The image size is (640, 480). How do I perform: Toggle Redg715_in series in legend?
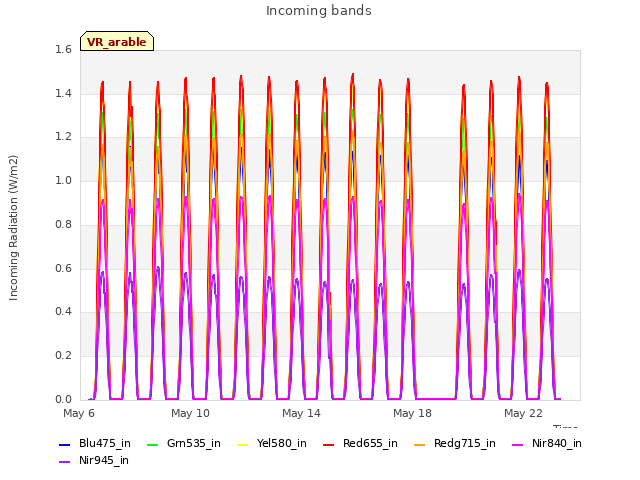pyautogui.click(x=455, y=443)
